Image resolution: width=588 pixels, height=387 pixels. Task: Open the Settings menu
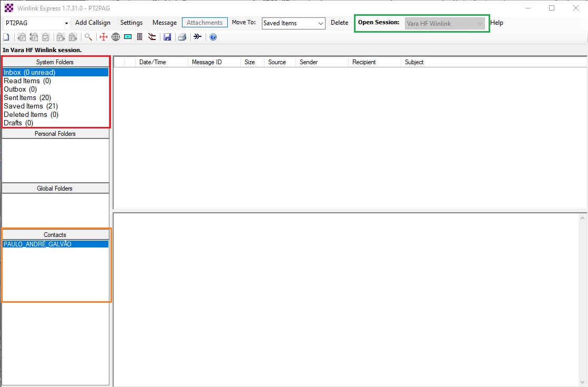coord(131,23)
